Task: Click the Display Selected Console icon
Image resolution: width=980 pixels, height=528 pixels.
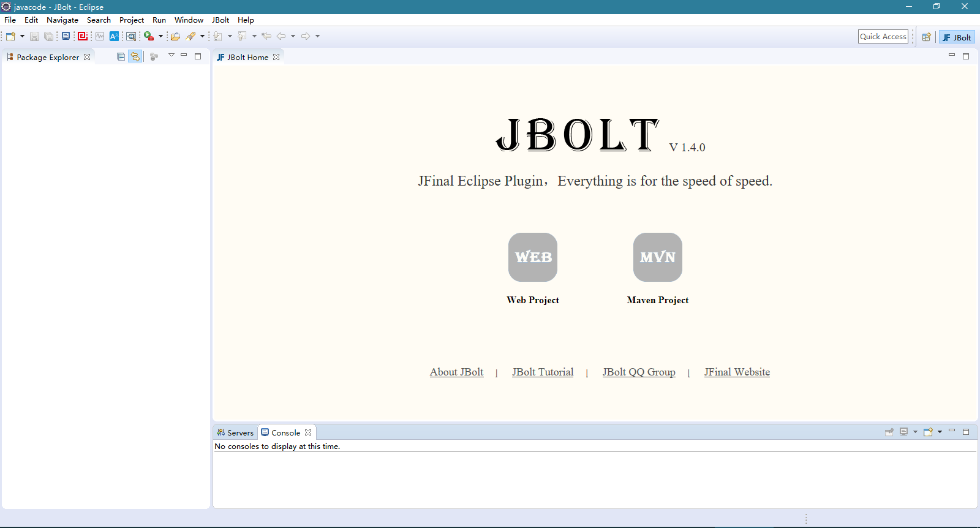Action: [x=904, y=432]
